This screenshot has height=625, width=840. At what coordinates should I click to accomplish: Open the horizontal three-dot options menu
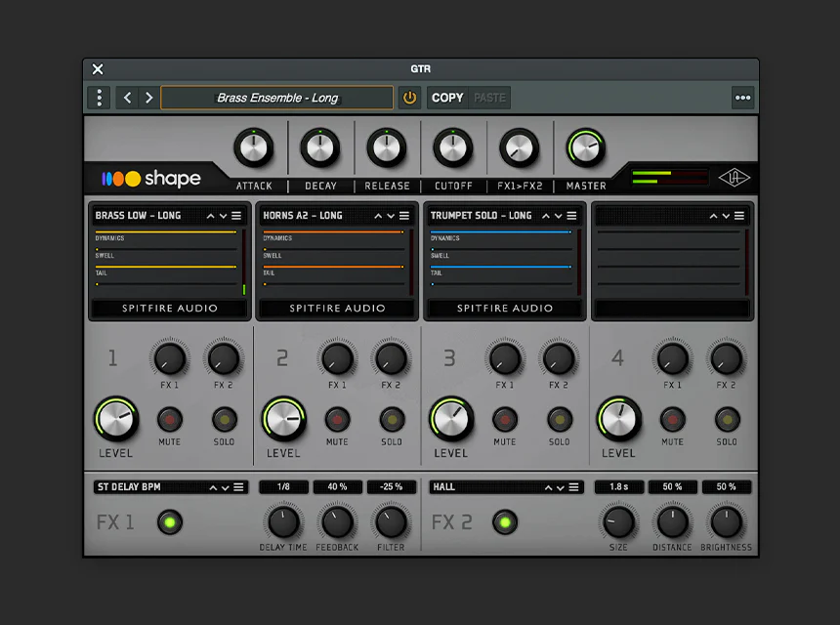742,98
